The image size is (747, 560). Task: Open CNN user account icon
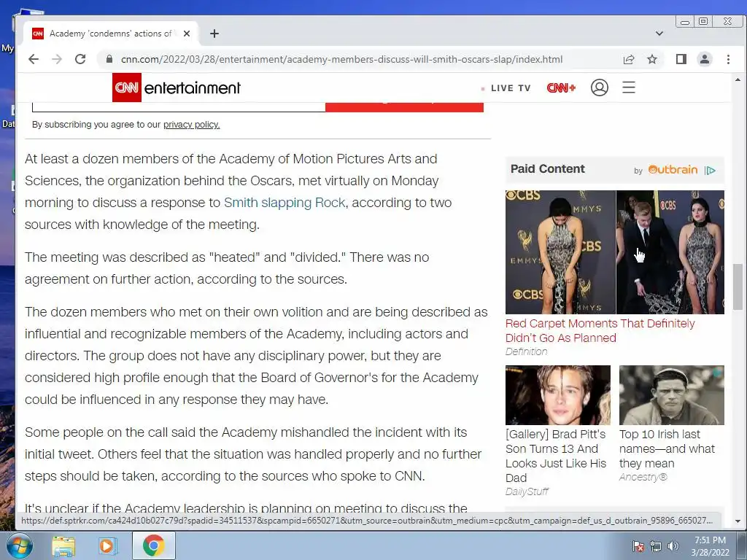[600, 87]
